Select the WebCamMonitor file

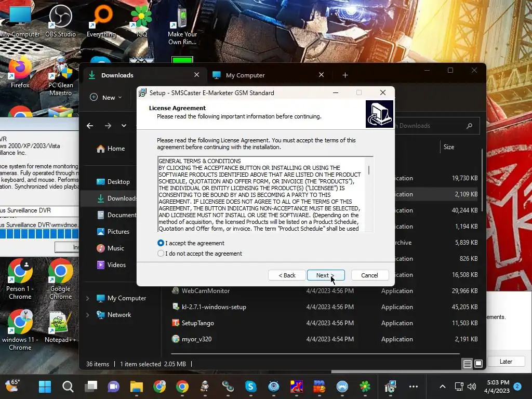pos(206,291)
